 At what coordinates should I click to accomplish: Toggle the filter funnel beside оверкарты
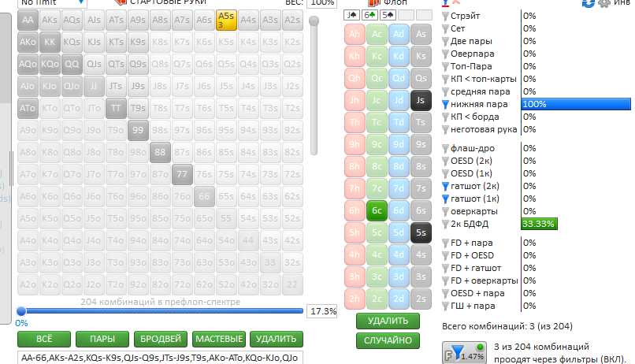445,211
